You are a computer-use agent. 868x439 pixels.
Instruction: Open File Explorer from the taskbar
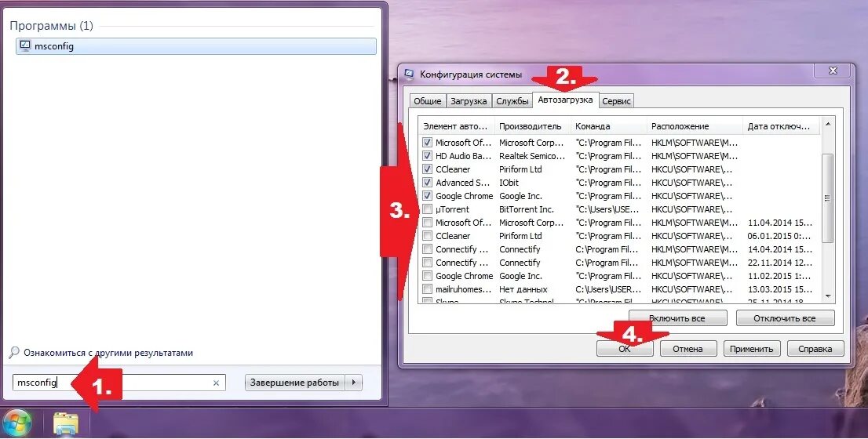pyautogui.click(x=66, y=425)
